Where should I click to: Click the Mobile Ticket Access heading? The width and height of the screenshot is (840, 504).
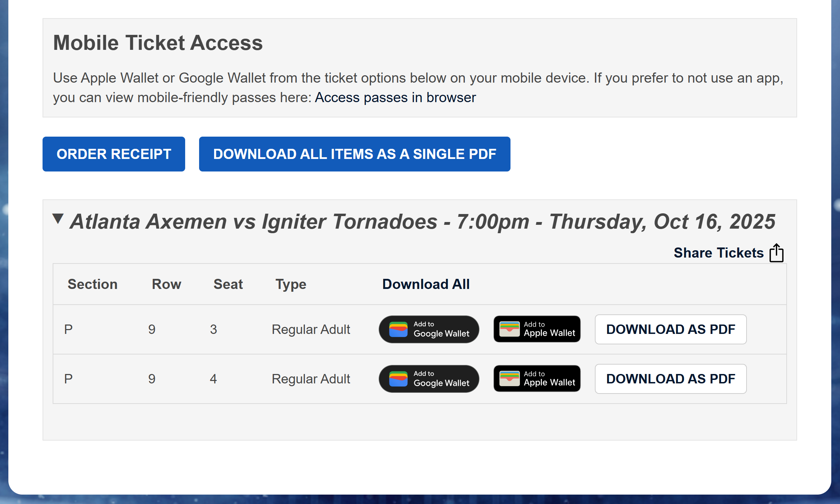pyautogui.click(x=158, y=43)
